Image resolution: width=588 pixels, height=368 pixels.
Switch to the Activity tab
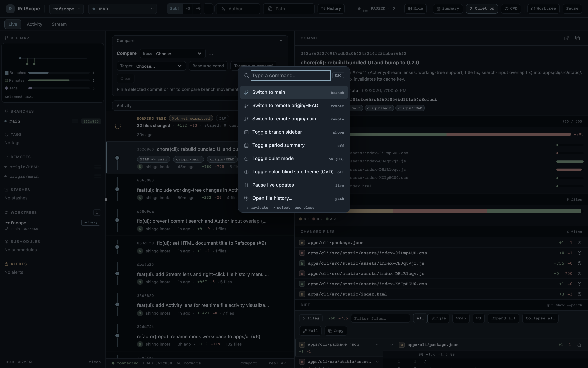point(35,24)
